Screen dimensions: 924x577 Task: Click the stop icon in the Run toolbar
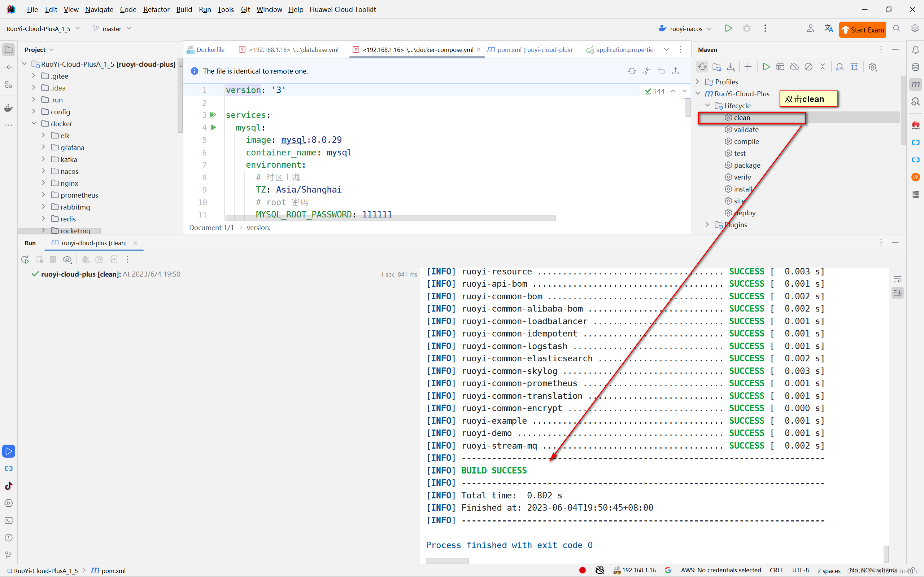53,260
